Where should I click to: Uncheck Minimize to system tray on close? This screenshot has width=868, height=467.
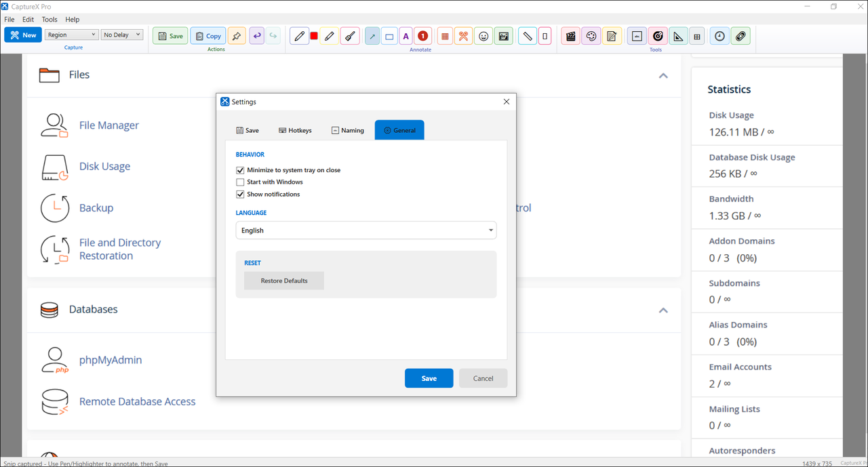pos(240,170)
